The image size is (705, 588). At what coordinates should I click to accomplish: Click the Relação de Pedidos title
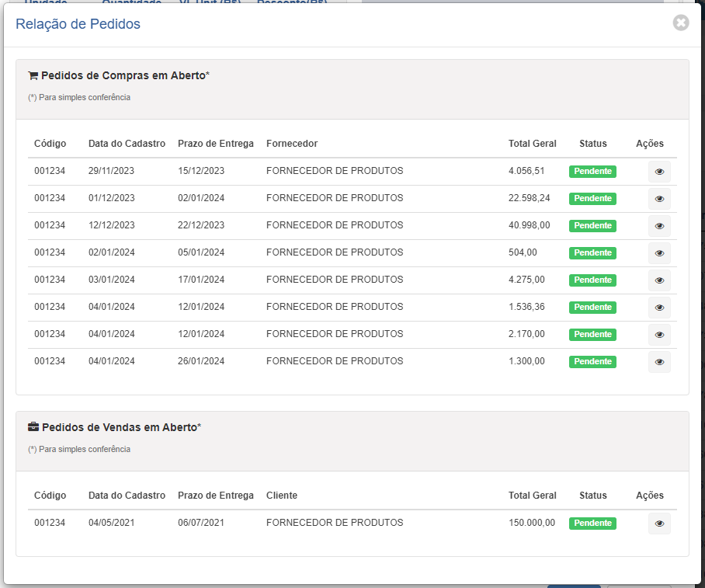(x=78, y=24)
